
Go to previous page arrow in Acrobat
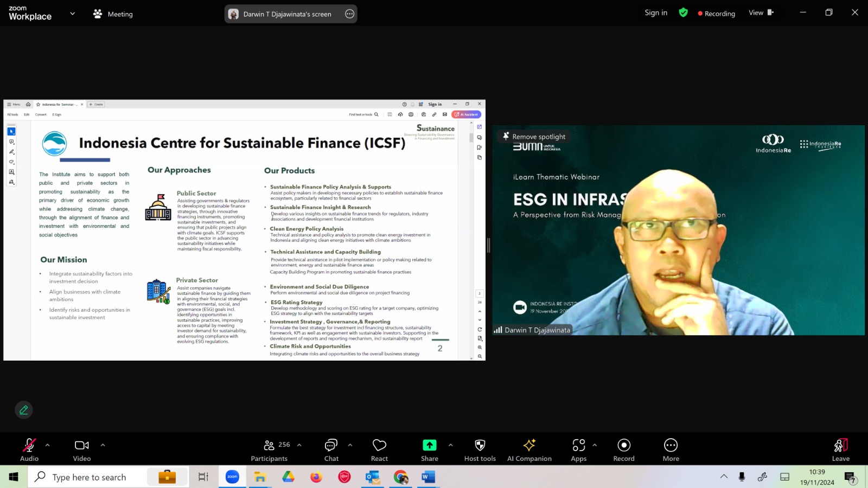(480, 311)
